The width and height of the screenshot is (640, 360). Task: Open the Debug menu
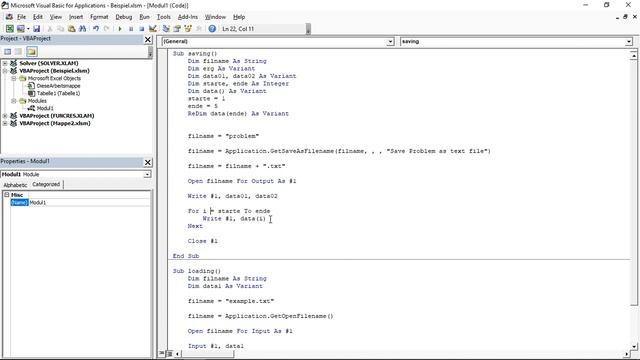click(x=124, y=17)
